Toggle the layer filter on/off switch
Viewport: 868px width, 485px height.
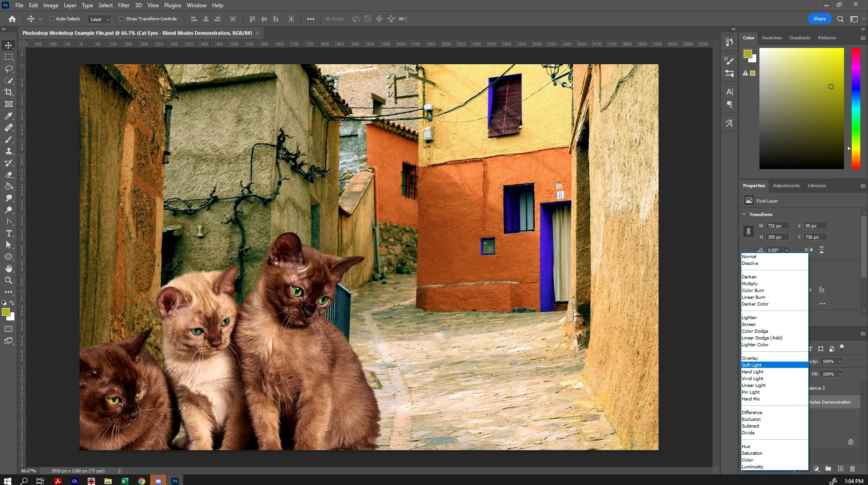[842, 348]
